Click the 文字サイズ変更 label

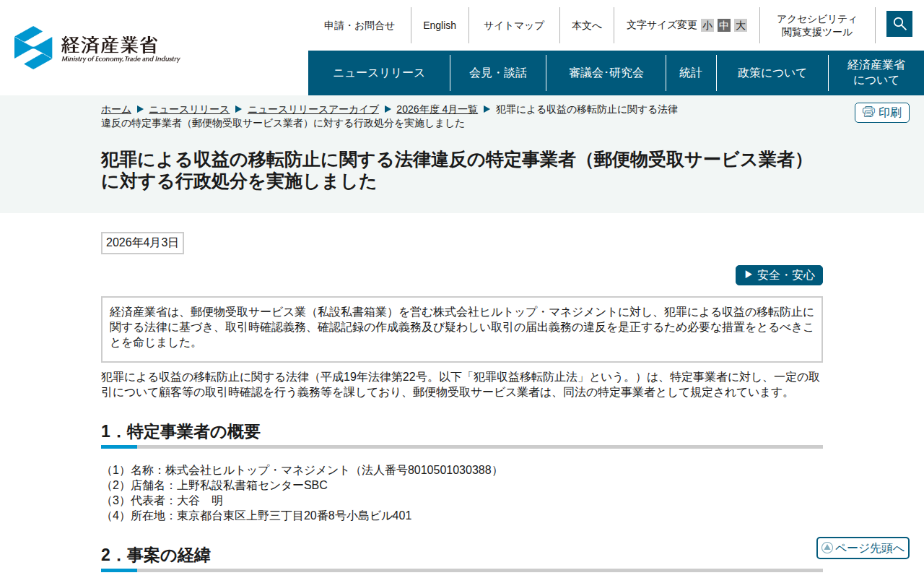(x=662, y=25)
